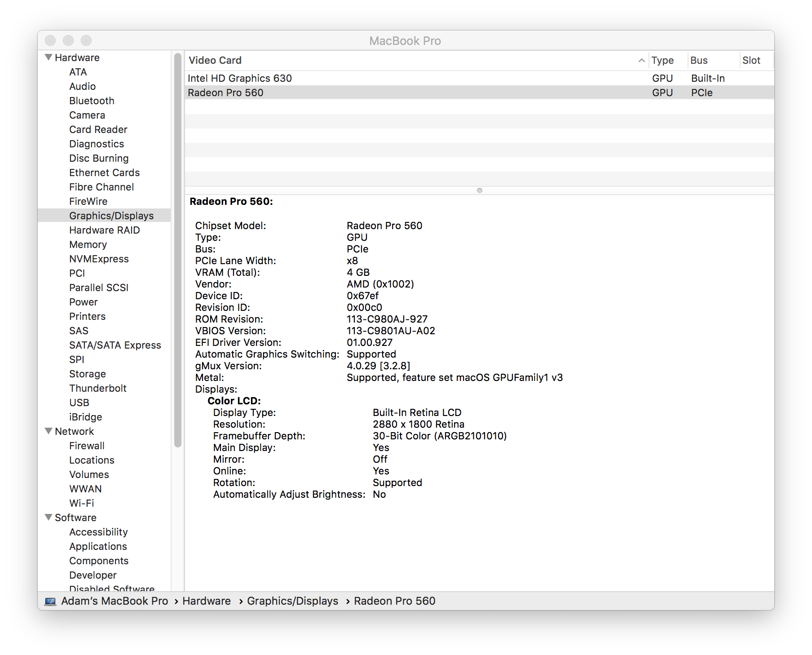Open Ethernet Cards section
Viewport: 812px width, 655px height.
point(105,173)
